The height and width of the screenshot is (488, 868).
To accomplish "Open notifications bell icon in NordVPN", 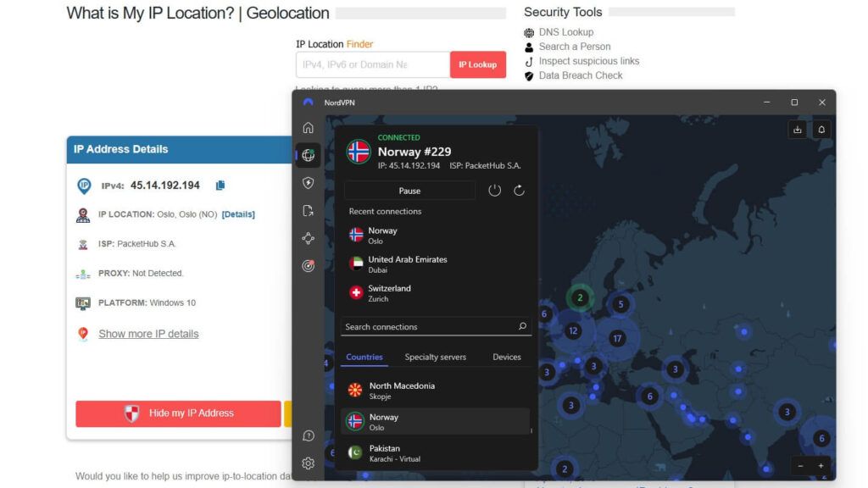I will [x=821, y=130].
